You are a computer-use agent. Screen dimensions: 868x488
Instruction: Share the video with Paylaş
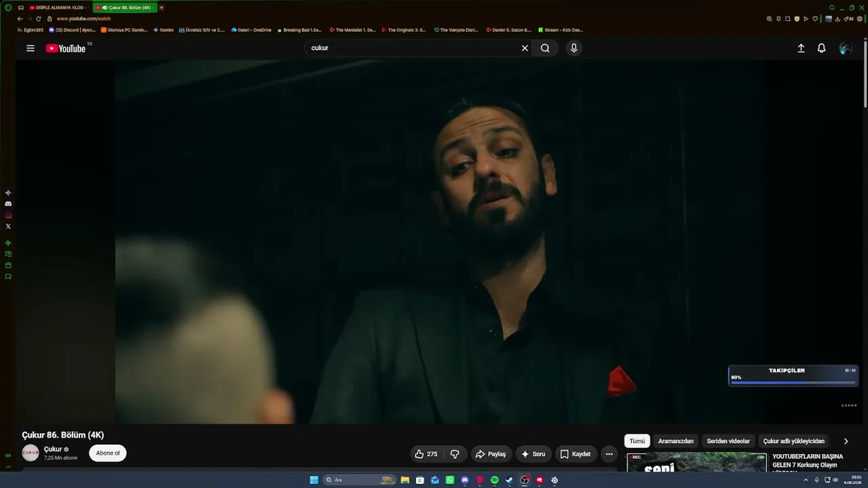[x=491, y=454]
